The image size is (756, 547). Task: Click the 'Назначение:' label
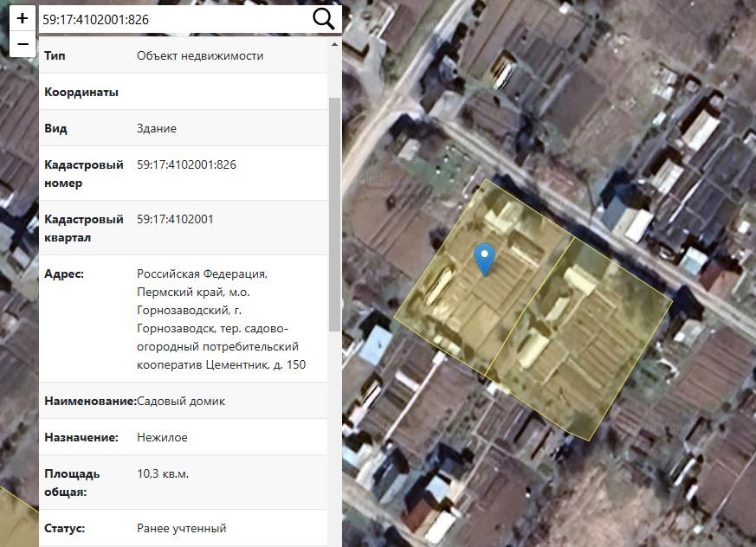tap(81, 438)
